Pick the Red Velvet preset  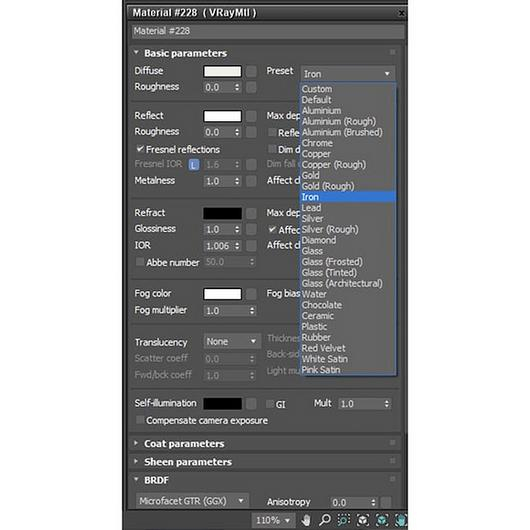coord(348,348)
